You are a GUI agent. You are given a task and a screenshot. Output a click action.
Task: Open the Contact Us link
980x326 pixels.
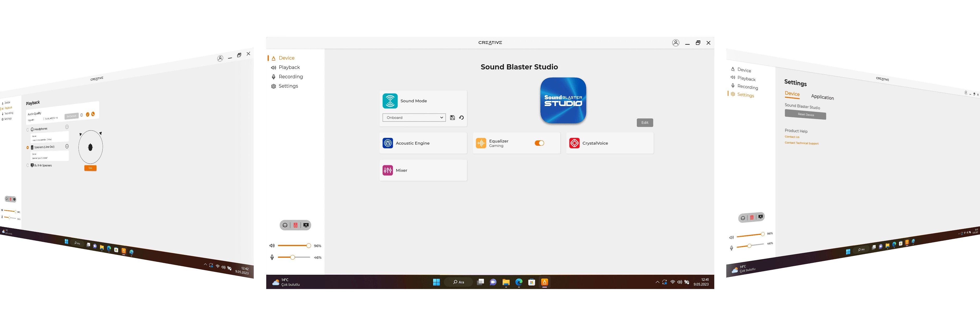click(x=792, y=137)
